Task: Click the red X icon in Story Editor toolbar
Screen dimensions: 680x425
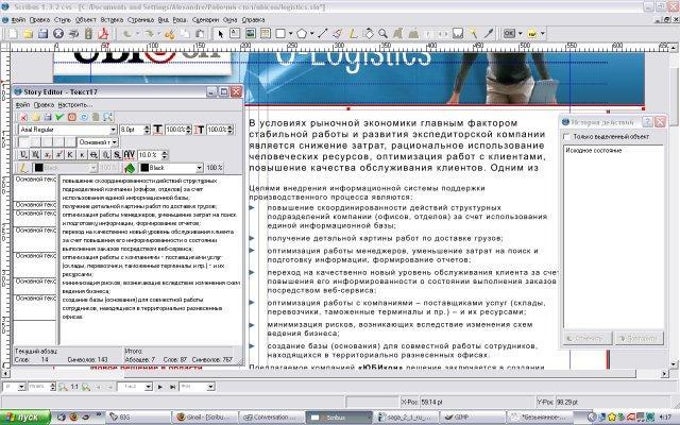Action: click(23, 117)
